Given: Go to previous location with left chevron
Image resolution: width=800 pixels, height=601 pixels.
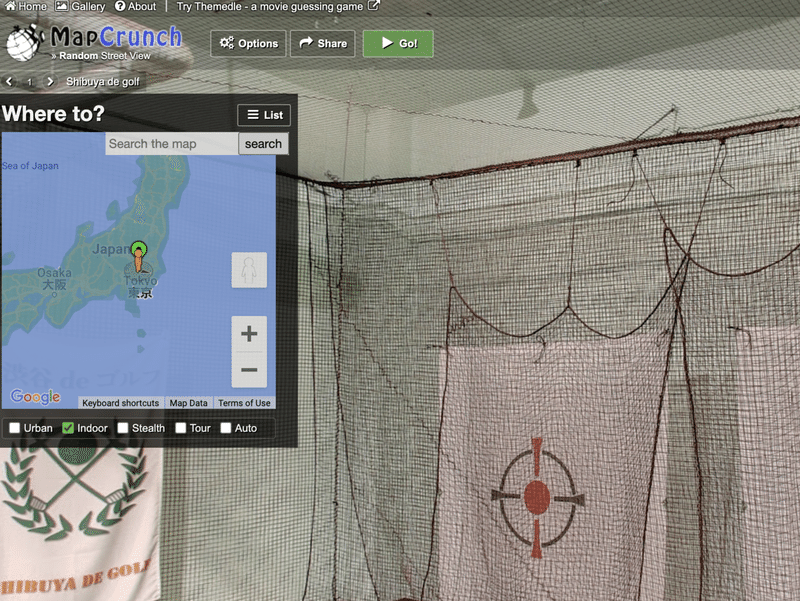Looking at the screenshot, I should (9, 82).
